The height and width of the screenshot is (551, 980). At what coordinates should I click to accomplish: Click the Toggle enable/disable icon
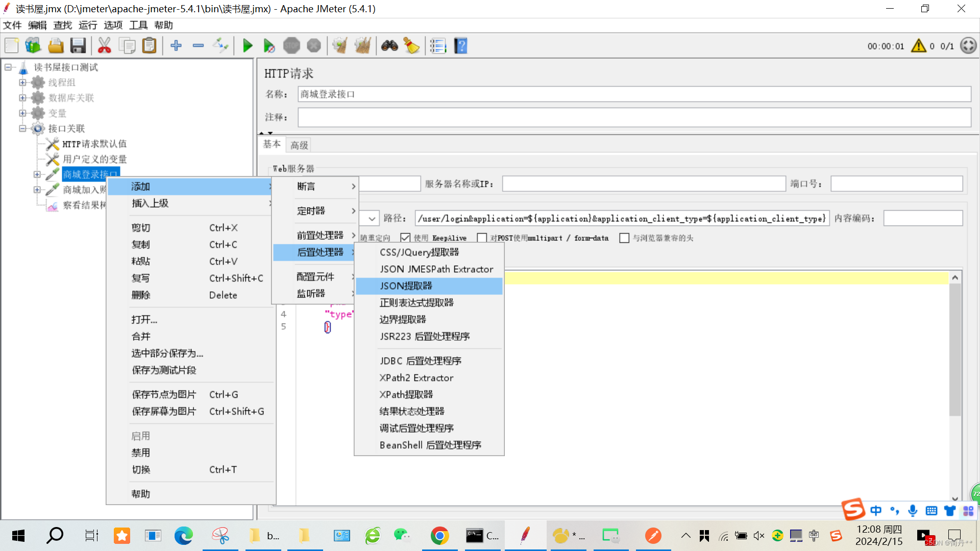click(x=220, y=46)
